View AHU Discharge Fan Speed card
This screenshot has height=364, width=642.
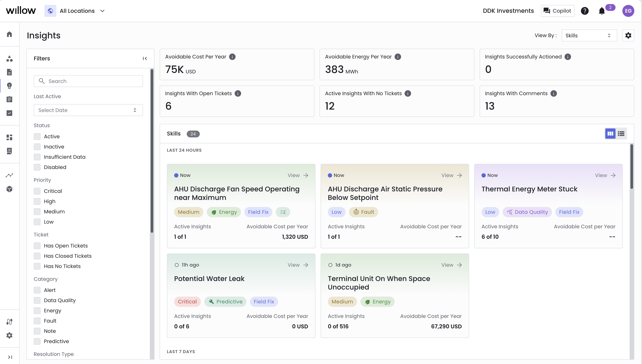coord(298,175)
